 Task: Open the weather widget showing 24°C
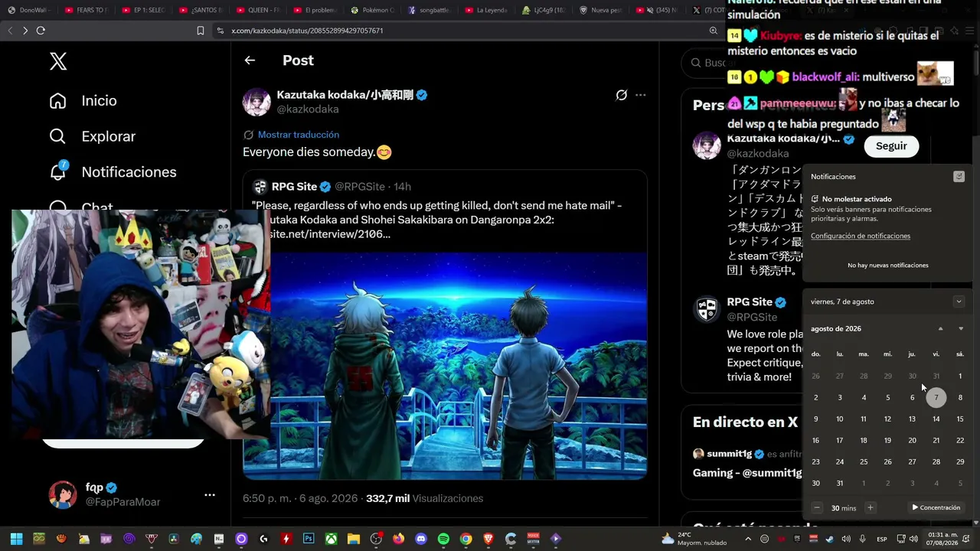(x=692, y=539)
